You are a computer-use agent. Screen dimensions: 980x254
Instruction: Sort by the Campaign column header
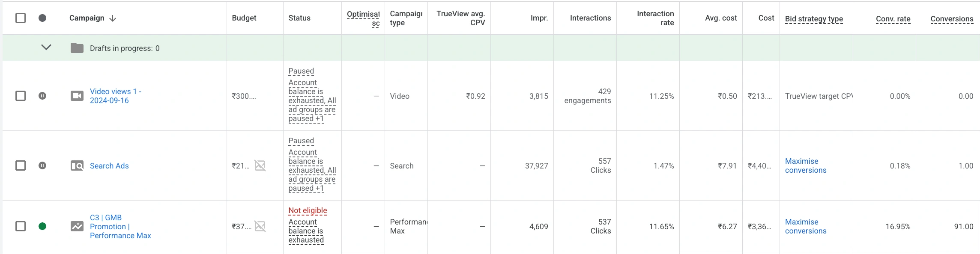[87, 18]
